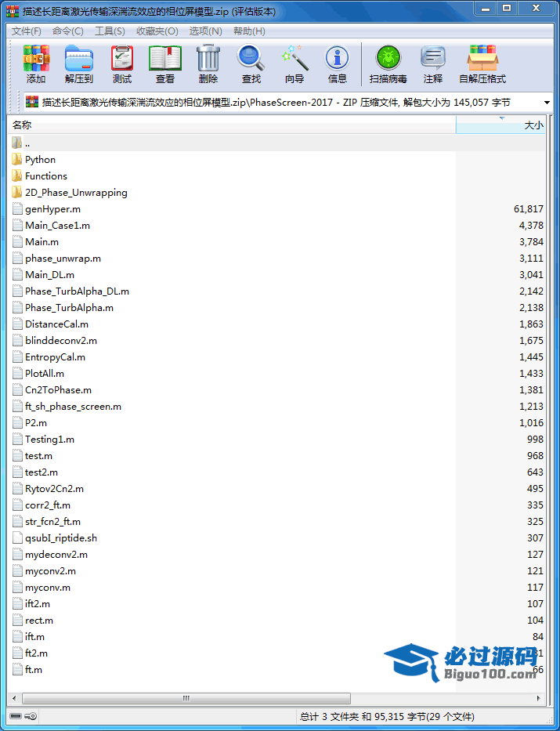Open the Help (帮助) menu
Viewport: 560px width, 731px height.
coord(249,31)
